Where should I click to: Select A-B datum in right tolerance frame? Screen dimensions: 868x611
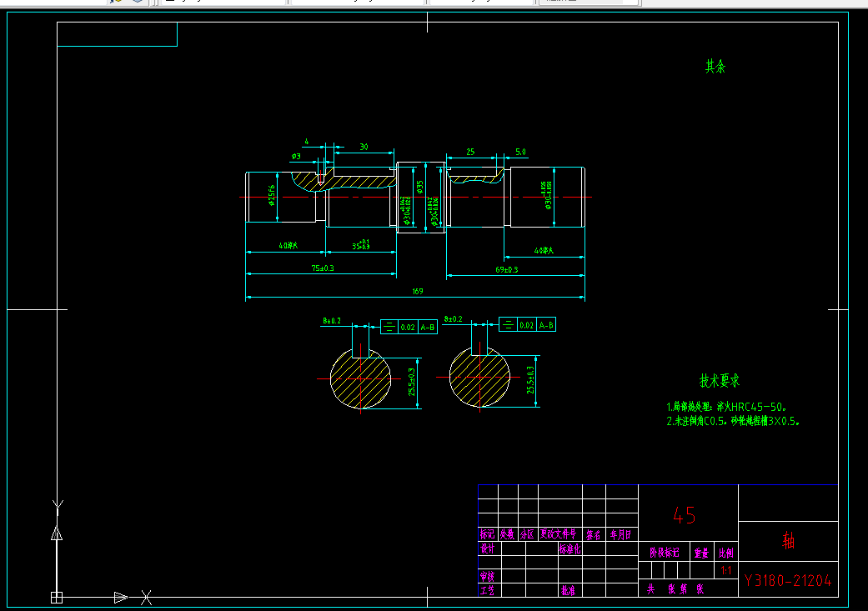(546, 325)
